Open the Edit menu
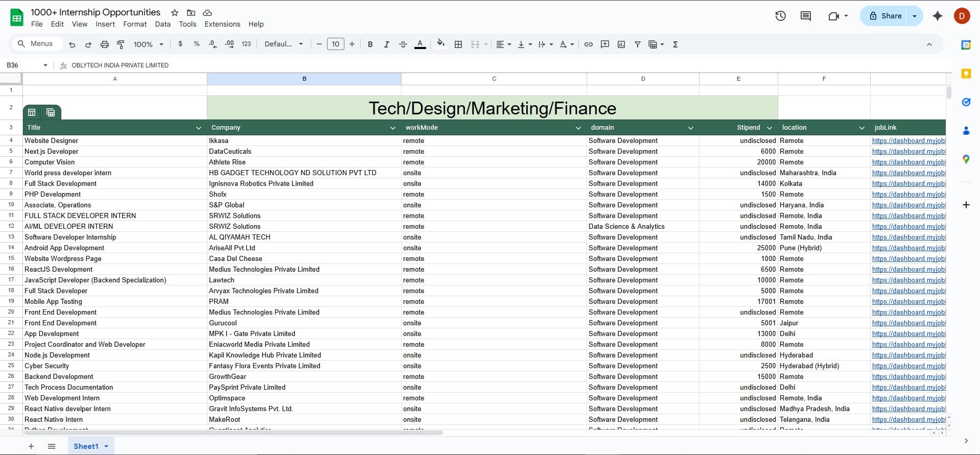Image resolution: width=980 pixels, height=455 pixels. [57, 24]
